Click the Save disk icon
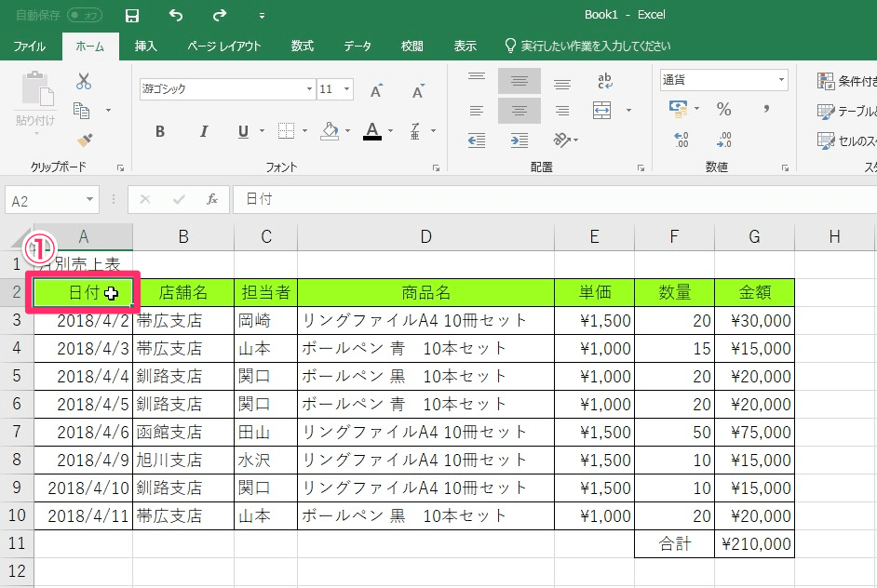 click(x=132, y=16)
